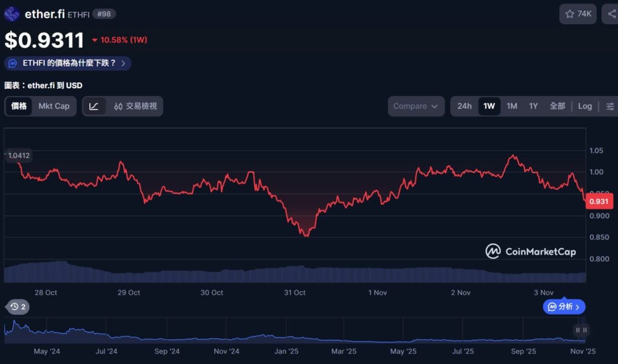Open chart settings sliders icon
This screenshot has width=618, height=364.
pos(610,106)
